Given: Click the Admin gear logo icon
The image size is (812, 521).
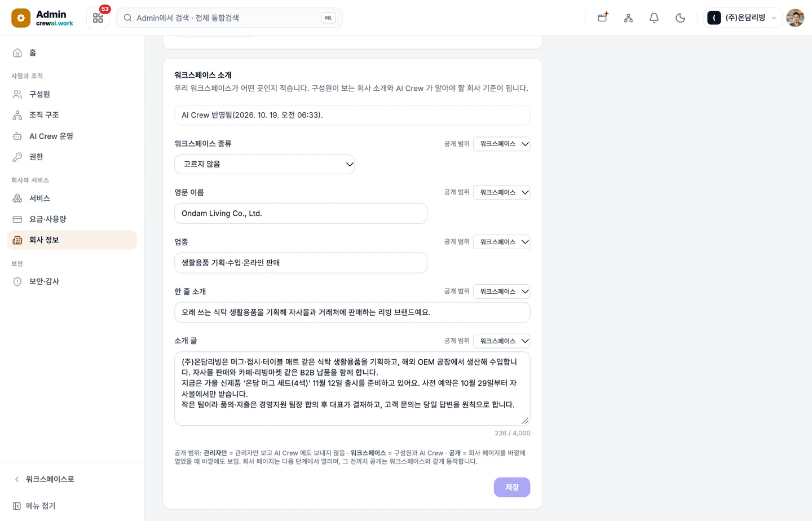Looking at the screenshot, I should point(21,18).
